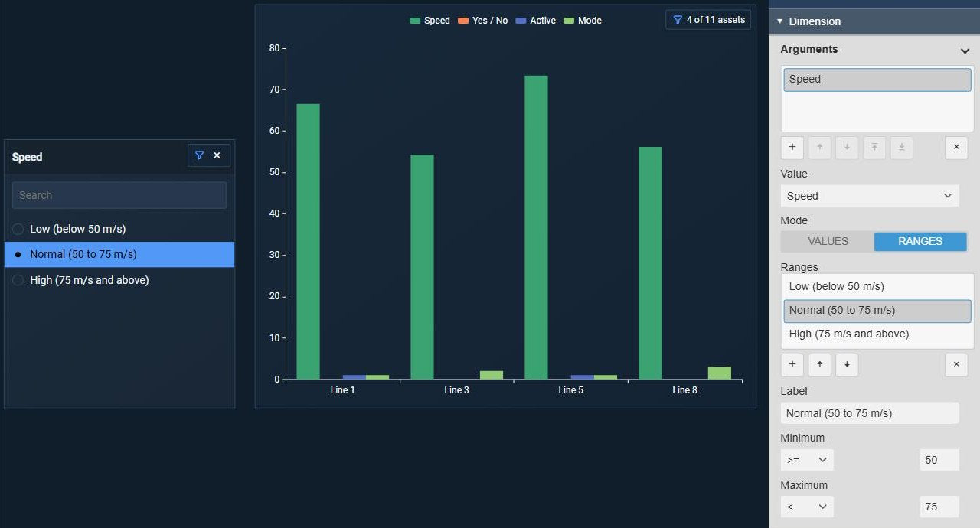Click the Line 1 axis label
Screen dimensions: 980x528
click(x=342, y=390)
